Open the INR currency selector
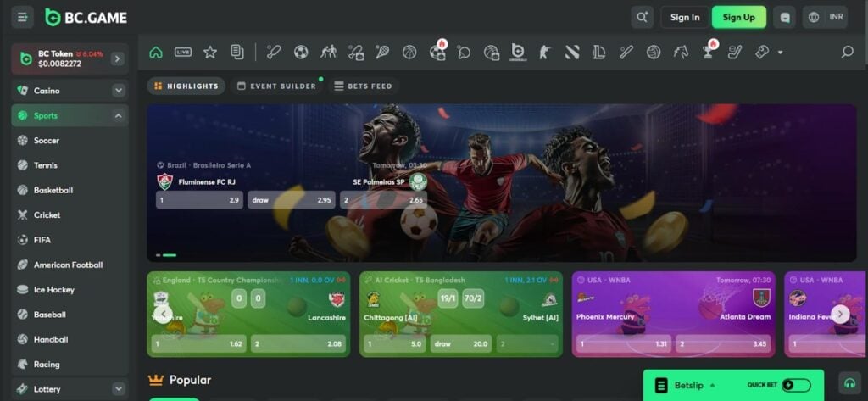868x401 pixels. tap(837, 17)
